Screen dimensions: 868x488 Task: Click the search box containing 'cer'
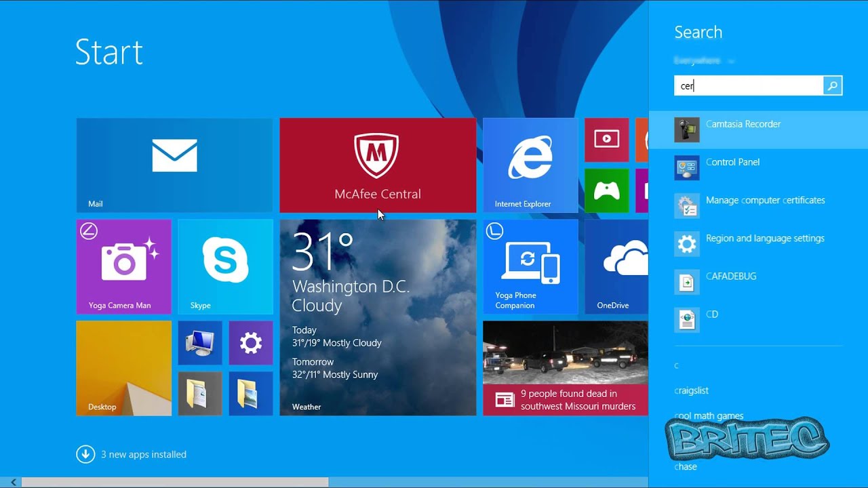coord(749,85)
